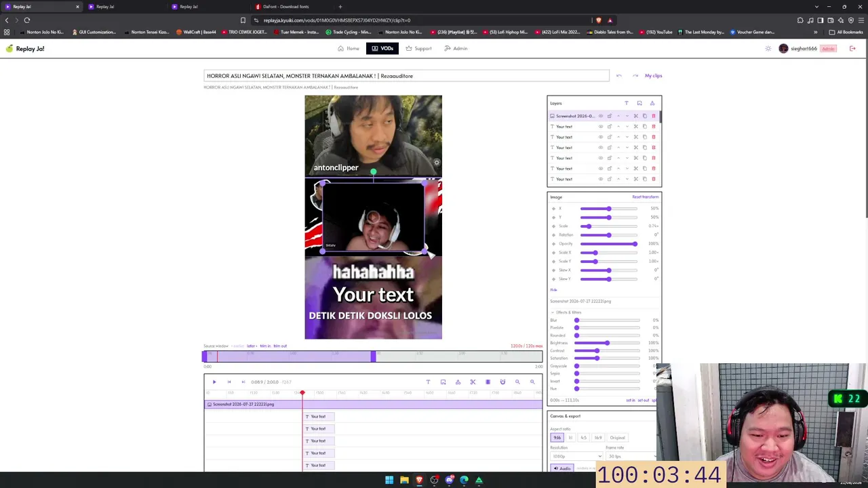This screenshot has height=488, width=868.
Task: Click trim in for source window
Action: click(x=265, y=346)
